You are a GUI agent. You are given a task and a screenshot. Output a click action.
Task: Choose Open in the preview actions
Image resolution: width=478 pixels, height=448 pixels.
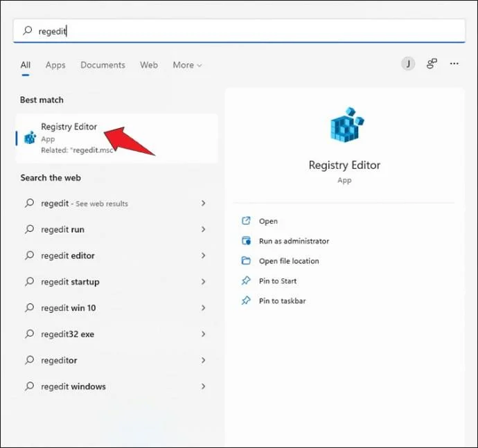pos(268,222)
